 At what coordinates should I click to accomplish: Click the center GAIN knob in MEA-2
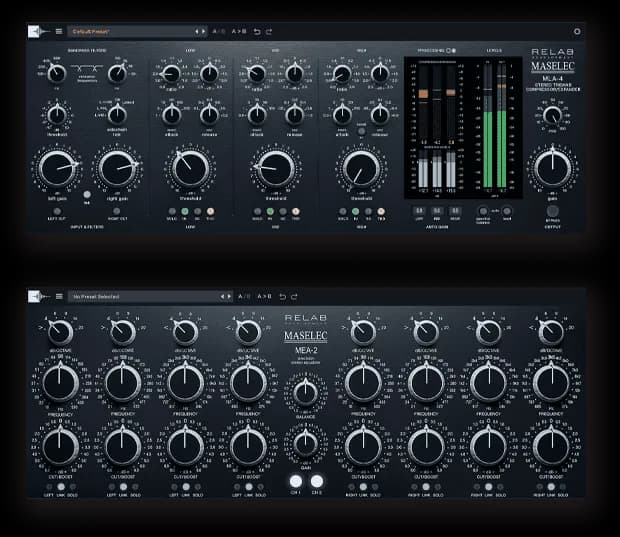[x=305, y=442]
